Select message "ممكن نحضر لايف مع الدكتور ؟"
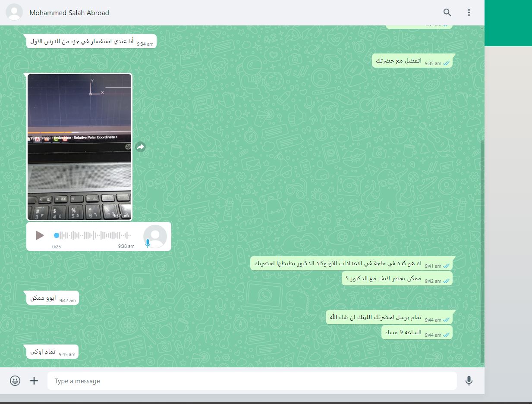Image resolution: width=532 pixels, height=404 pixels. [x=397, y=279]
